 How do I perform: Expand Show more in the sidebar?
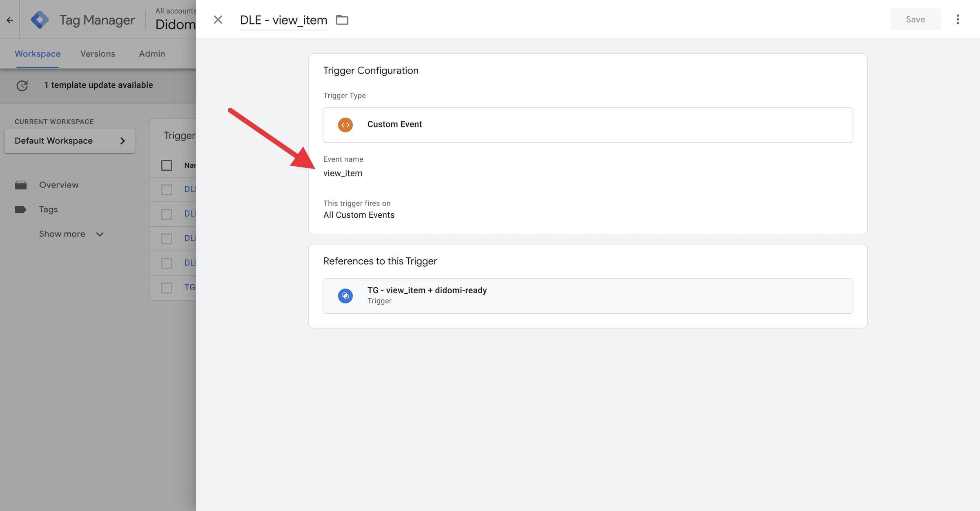pyautogui.click(x=71, y=234)
